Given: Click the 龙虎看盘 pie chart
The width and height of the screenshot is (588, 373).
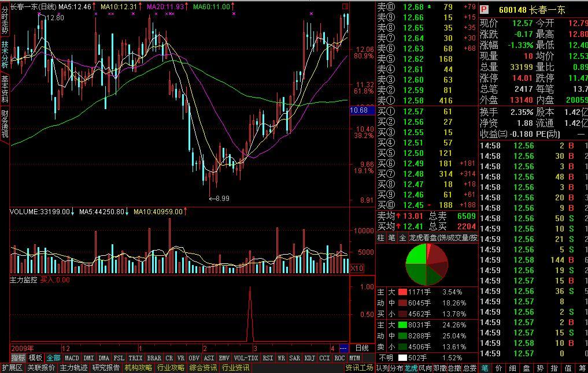Looking at the screenshot, I should (x=427, y=264).
